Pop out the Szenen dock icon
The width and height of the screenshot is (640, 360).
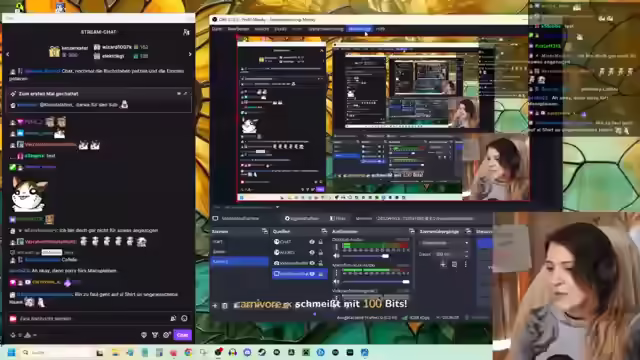(x=264, y=231)
